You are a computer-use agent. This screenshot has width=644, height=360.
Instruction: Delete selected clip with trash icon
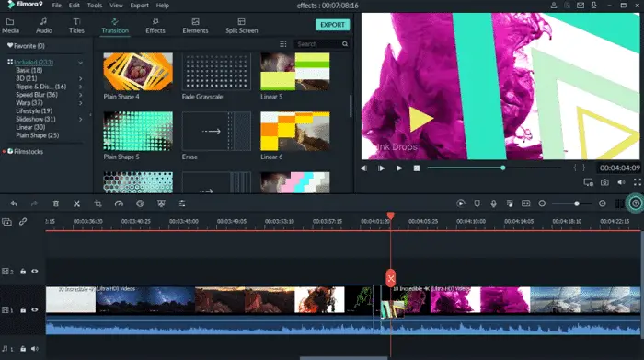(56, 203)
